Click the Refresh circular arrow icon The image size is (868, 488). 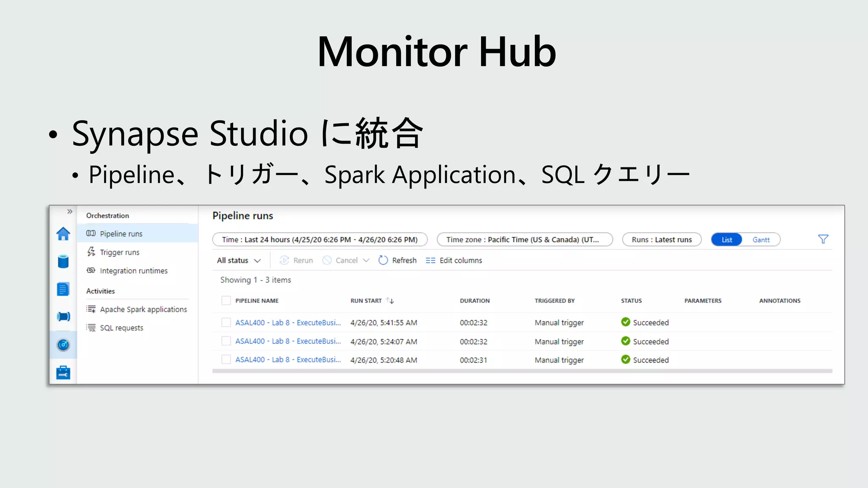[x=383, y=261]
